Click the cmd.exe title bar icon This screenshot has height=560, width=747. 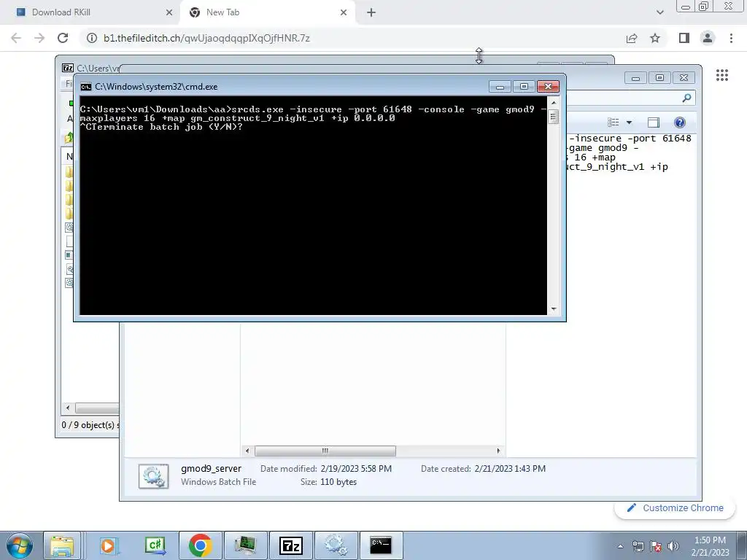[x=86, y=87]
